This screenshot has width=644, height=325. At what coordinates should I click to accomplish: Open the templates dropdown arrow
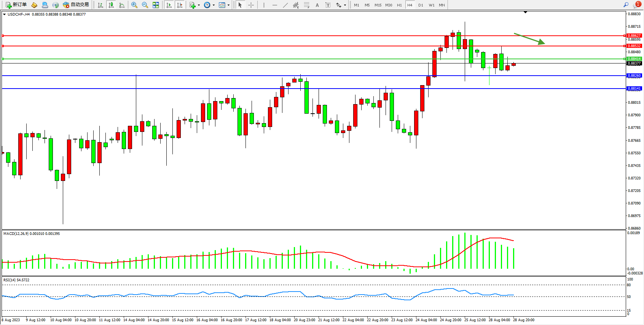point(228,5)
